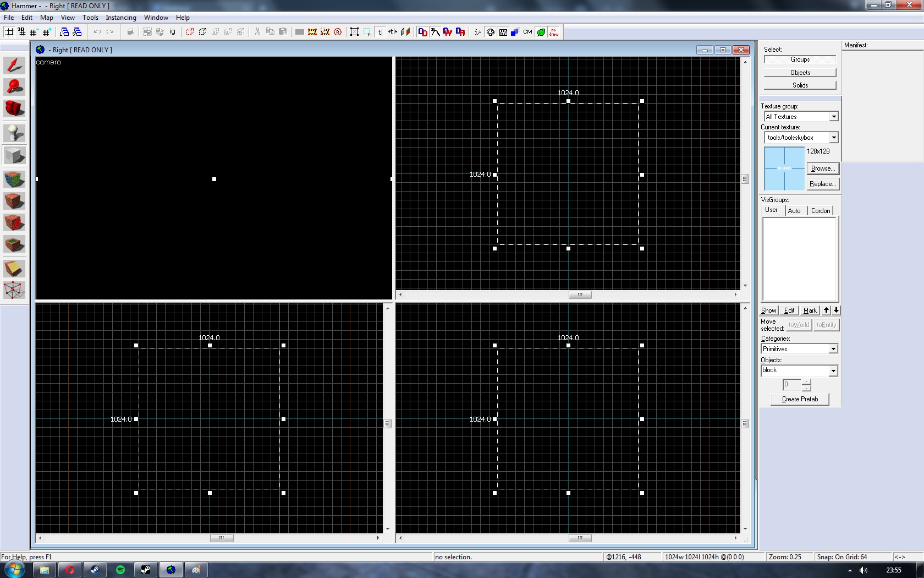Image resolution: width=924 pixels, height=578 pixels.
Task: Click the Displacement Mask Walkable icon
Action: pos(448,32)
